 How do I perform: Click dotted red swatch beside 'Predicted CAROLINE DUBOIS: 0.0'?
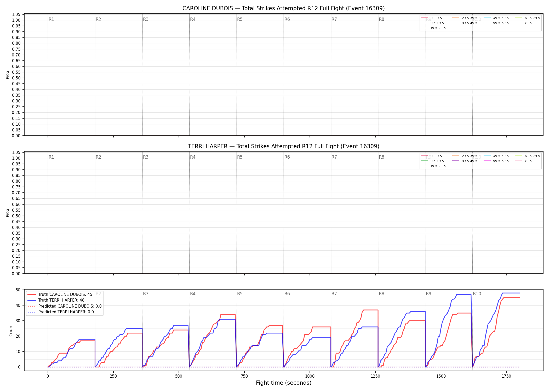(x=31, y=306)
